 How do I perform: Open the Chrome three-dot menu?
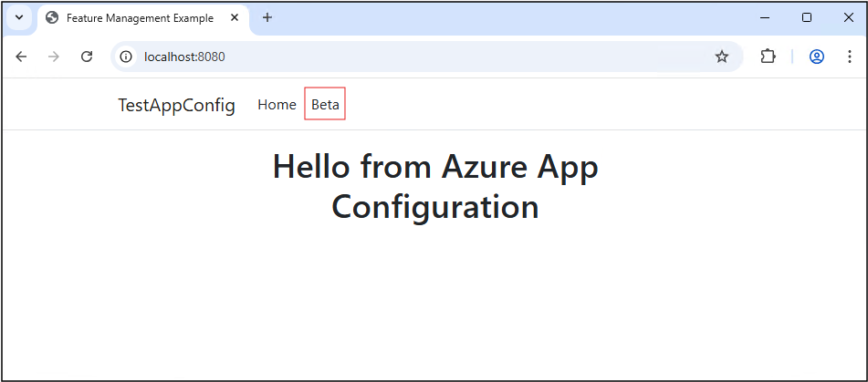[849, 57]
